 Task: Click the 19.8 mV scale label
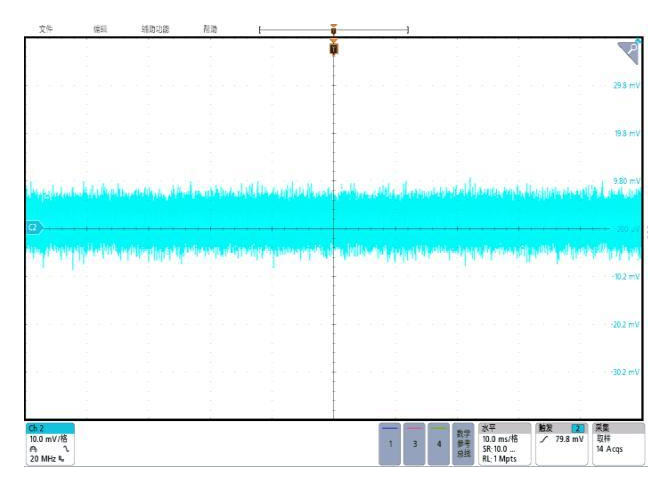(627, 133)
